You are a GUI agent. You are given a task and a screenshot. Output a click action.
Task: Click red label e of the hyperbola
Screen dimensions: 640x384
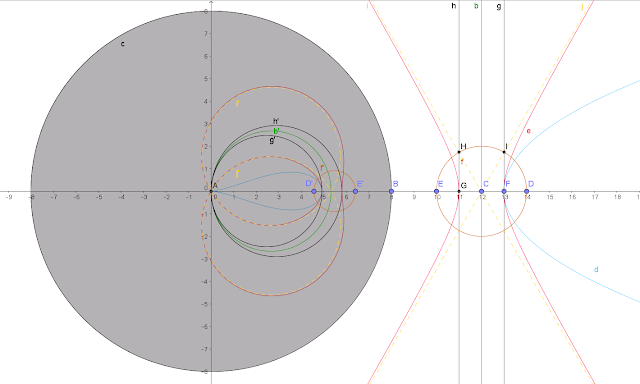pyautogui.click(x=528, y=131)
